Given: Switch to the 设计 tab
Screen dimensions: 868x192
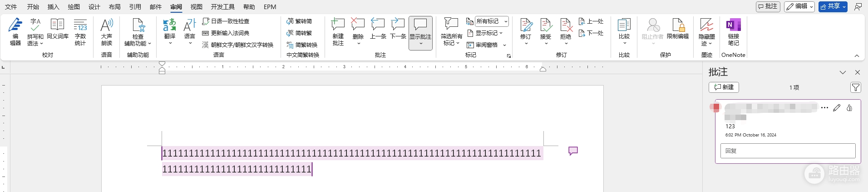Looking at the screenshot, I should (94, 7).
